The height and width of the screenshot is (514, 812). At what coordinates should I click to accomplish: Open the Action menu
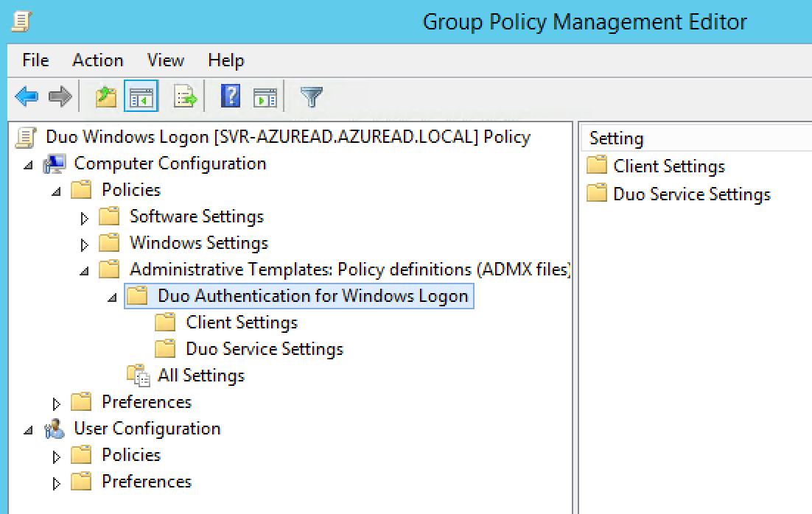(x=97, y=60)
